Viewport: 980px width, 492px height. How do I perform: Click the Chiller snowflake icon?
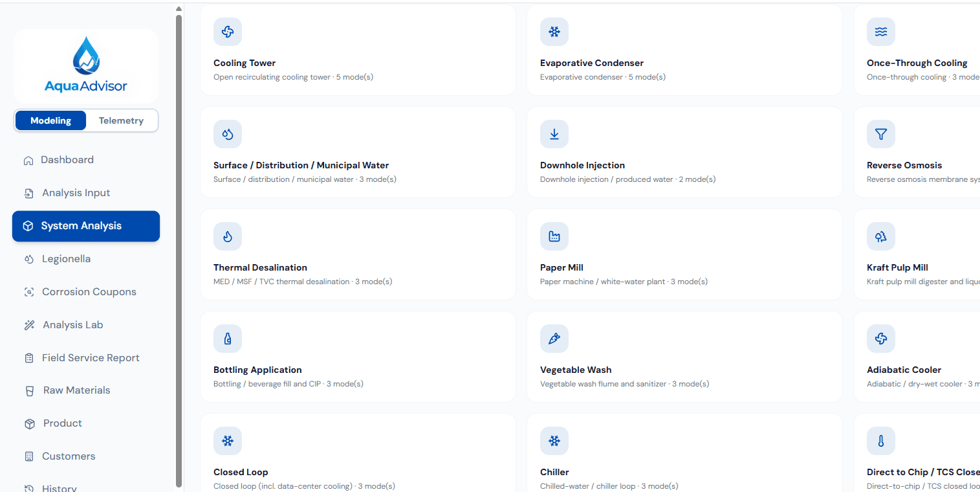(x=554, y=441)
